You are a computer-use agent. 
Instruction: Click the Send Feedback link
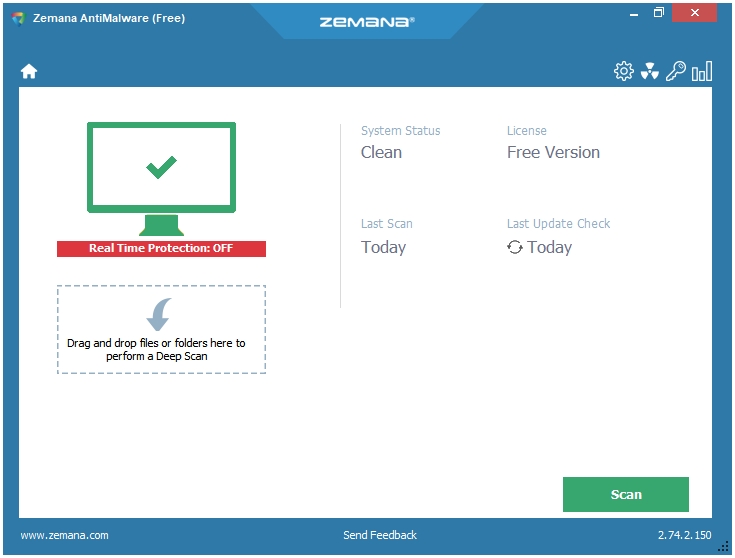tap(380, 535)
